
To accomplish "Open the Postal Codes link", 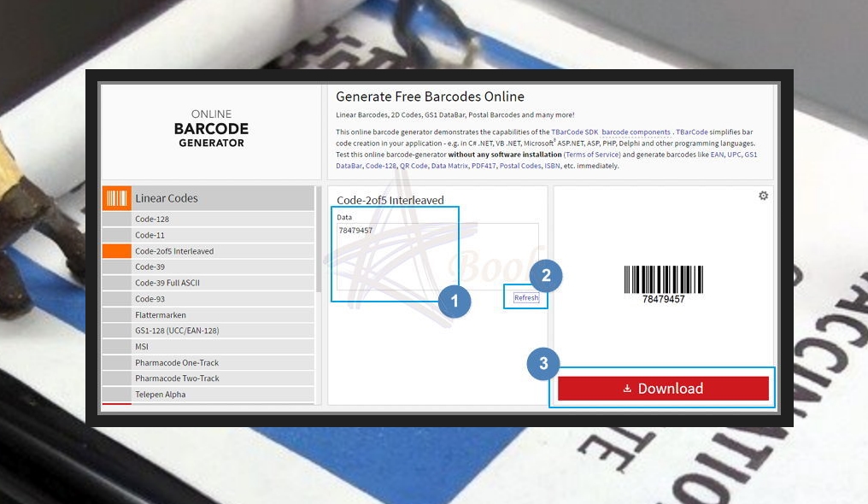I will [520, 166].
